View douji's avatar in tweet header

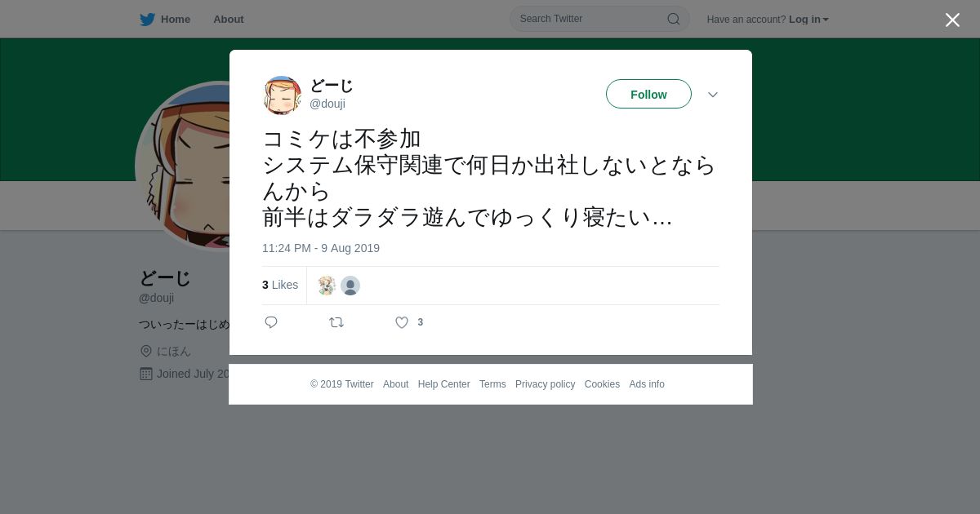[x=282, y=95]
